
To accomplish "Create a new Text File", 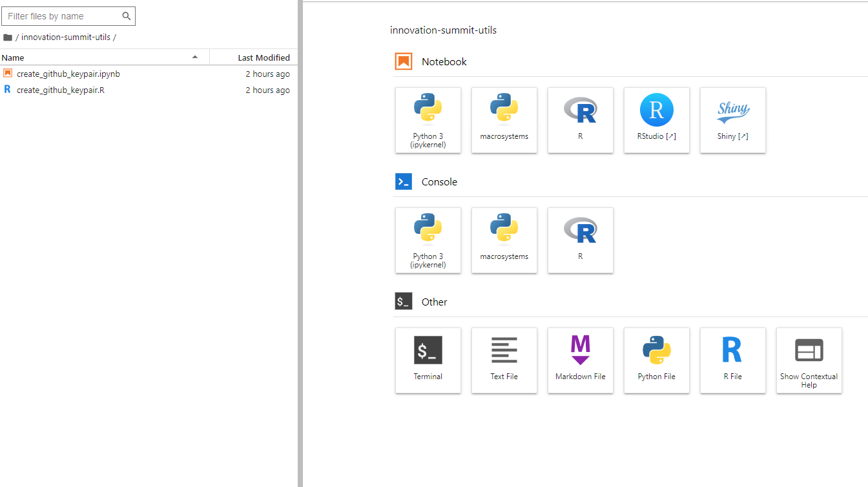I will point(504,360).
